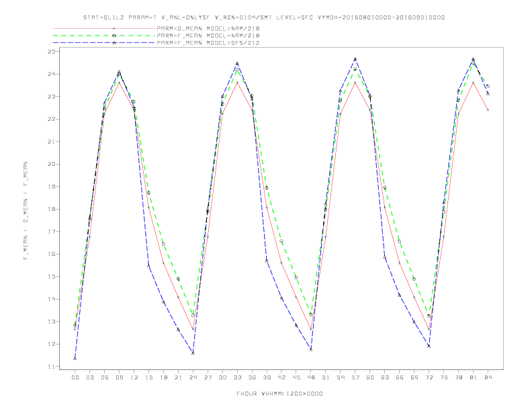532x411 pixels.
Task: Click y-axis tick label 14
Action: (x=52, y=299)
